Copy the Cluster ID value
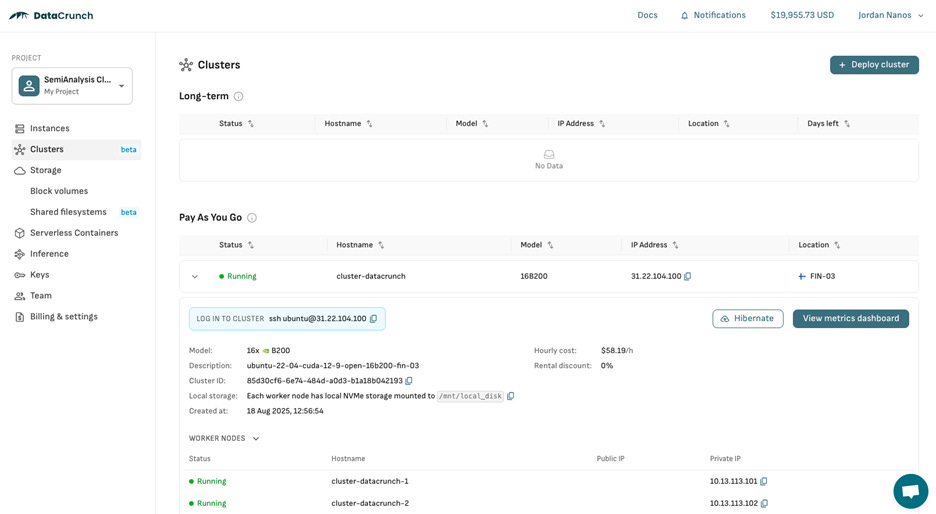This screenshot has height=514, width=936. point(409,381)
